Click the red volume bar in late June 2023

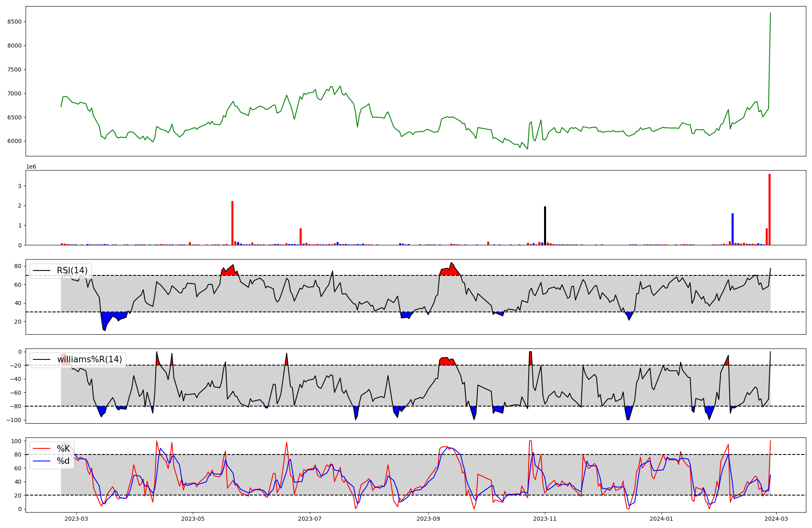click(300, 237)
